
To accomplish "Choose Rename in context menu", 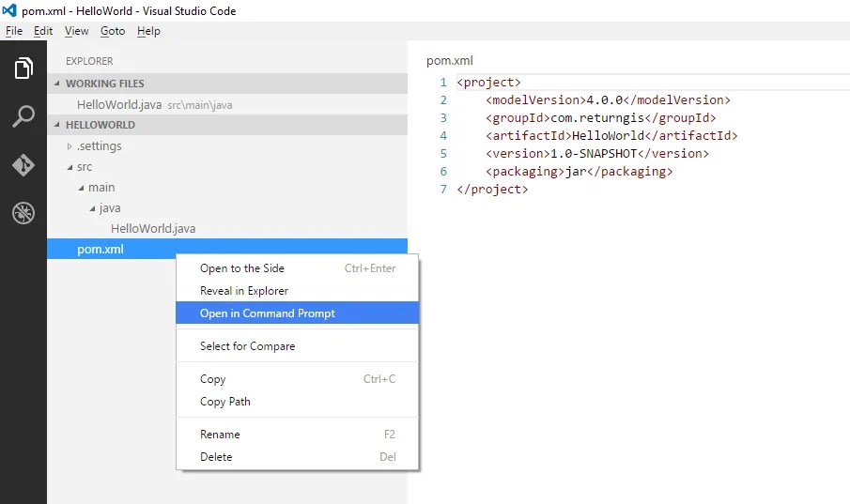I will click(x=297, y=435).
